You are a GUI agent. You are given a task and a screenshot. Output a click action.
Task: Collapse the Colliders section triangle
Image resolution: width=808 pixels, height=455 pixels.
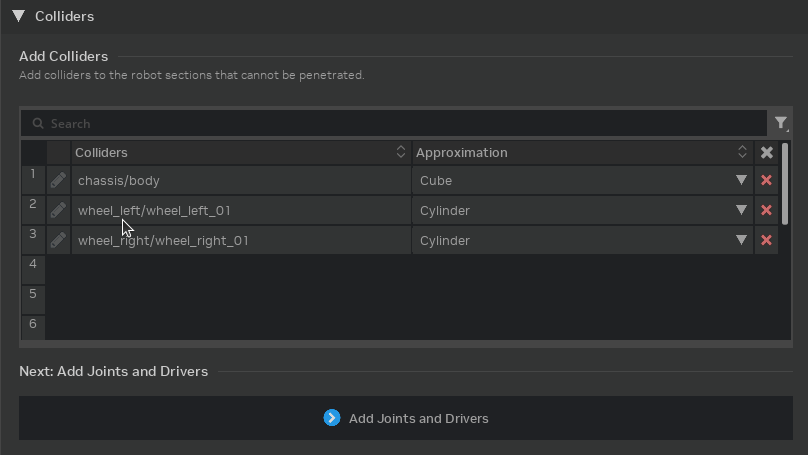(x=18, y=16)
